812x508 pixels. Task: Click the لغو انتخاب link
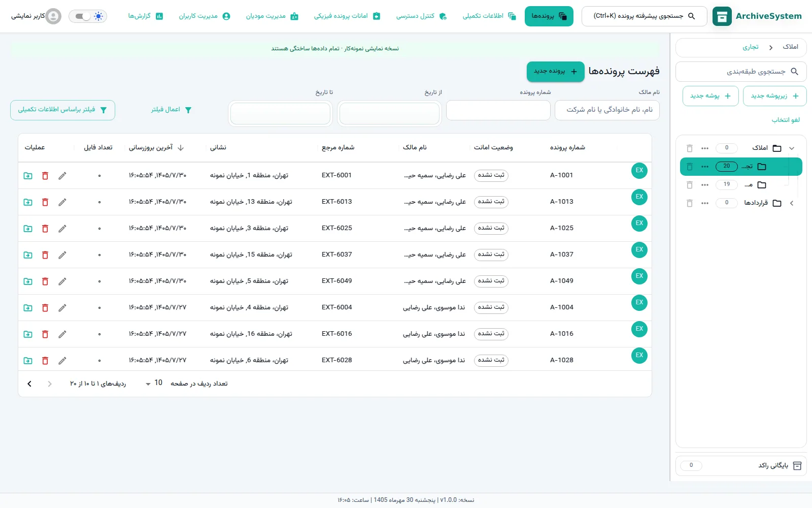click(786, 120)
